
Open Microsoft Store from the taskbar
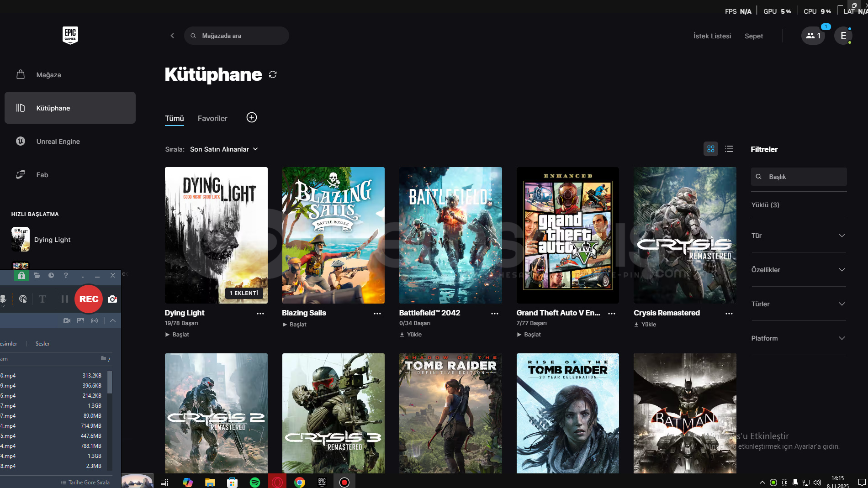[233, 482]
